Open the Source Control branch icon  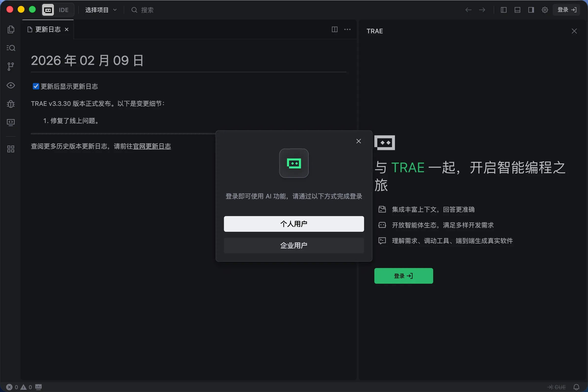(11, 66)
